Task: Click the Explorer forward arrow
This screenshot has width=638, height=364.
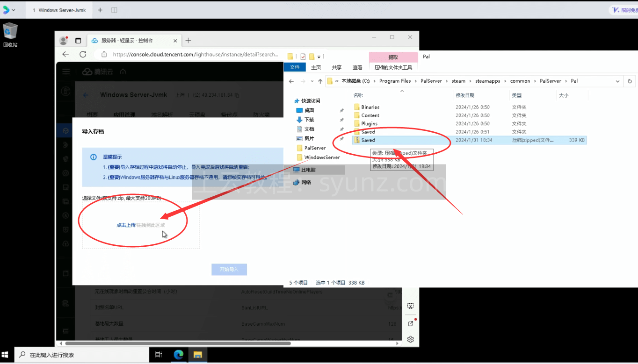Action: [303, 81]
